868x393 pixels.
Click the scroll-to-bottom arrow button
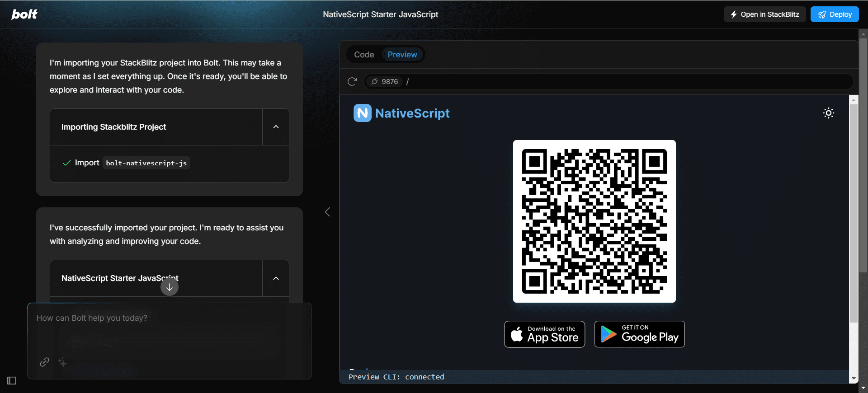tap(170, 287)
